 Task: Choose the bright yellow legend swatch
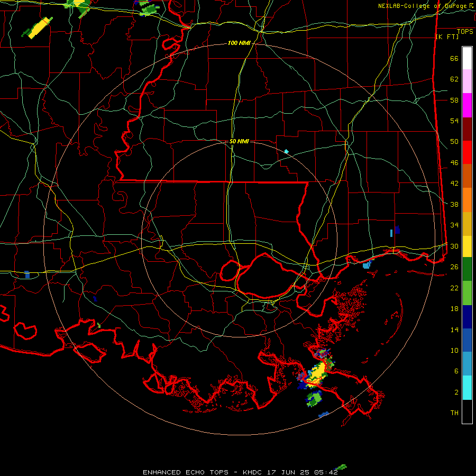click(x=467, y=246)
